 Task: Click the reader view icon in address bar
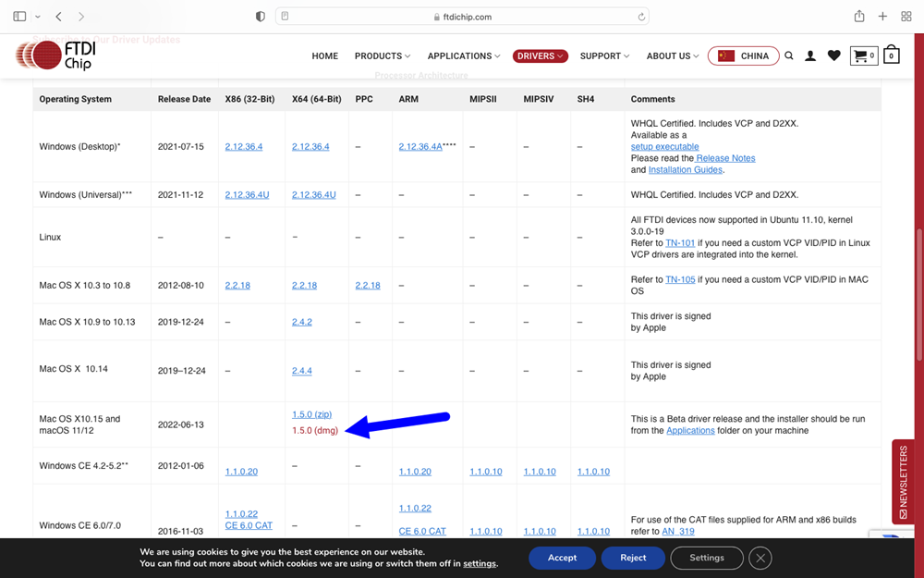[x=285, y=17]
